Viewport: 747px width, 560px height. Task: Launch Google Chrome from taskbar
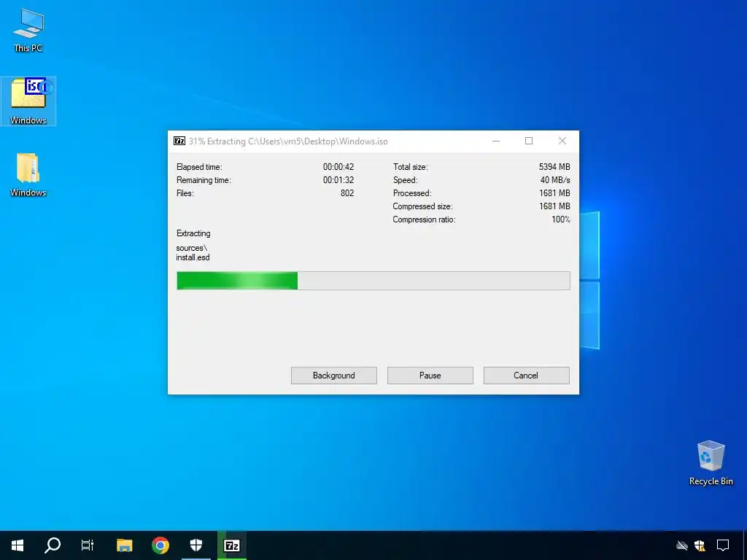click(x=160, y=545)
